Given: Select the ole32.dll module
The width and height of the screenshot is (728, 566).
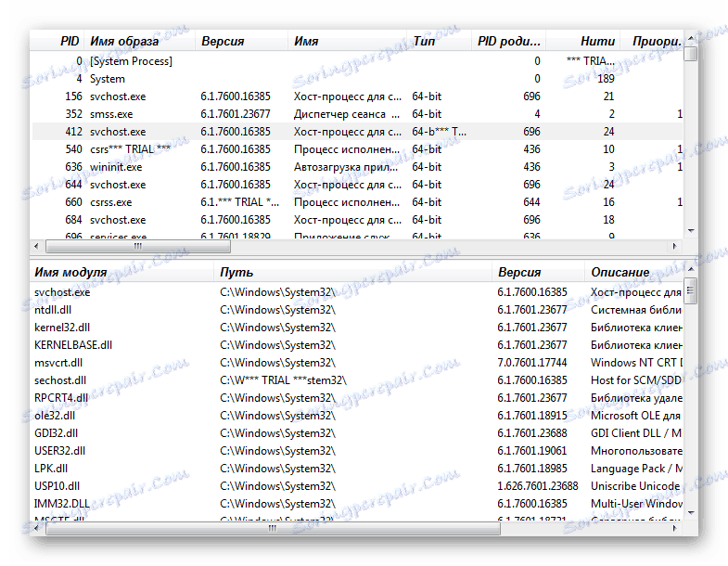Looking at the screenshot, I should coord(356,416).
